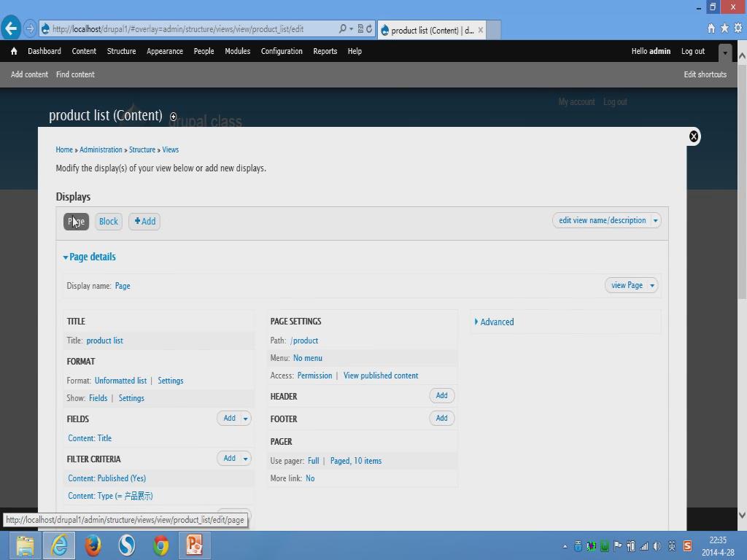Open the FILTER CRITERIA Add dropdown arrow
Image resolution: width=747 pixels, height=560 pixels.
click(245, 459)
